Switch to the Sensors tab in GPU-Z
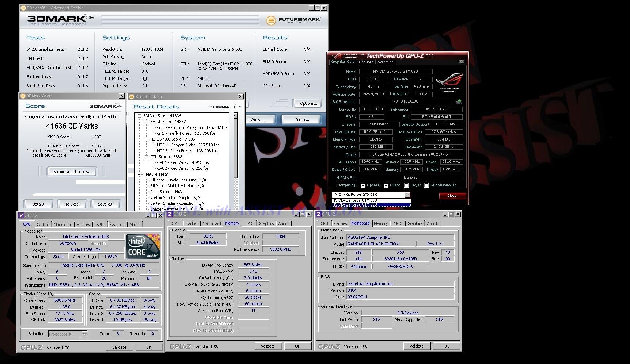The image size is (630, 364). click(x=366, y=62)
